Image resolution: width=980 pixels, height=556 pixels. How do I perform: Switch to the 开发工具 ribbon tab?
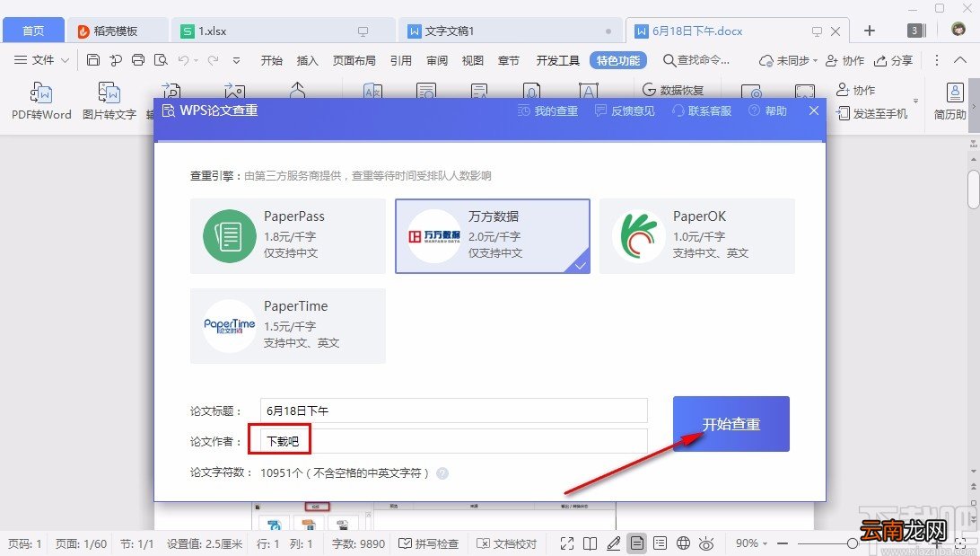557,61
